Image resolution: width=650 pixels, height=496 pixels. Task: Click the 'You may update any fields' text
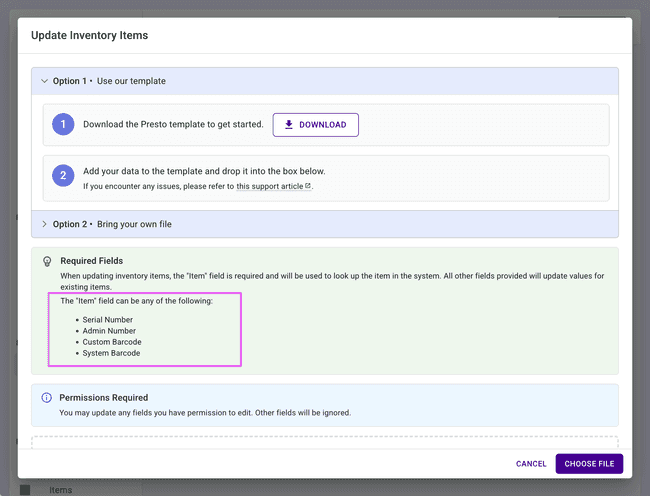click(x=205, y=413)
